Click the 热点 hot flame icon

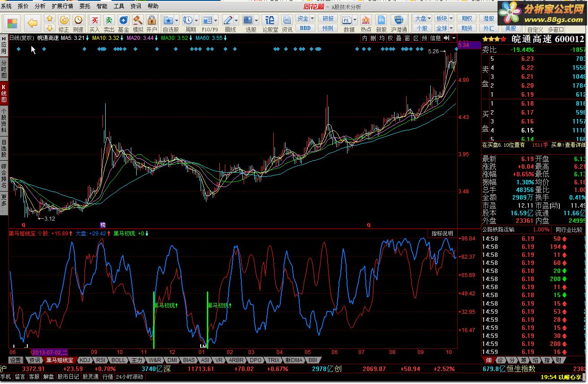click(x=366, y=20)
